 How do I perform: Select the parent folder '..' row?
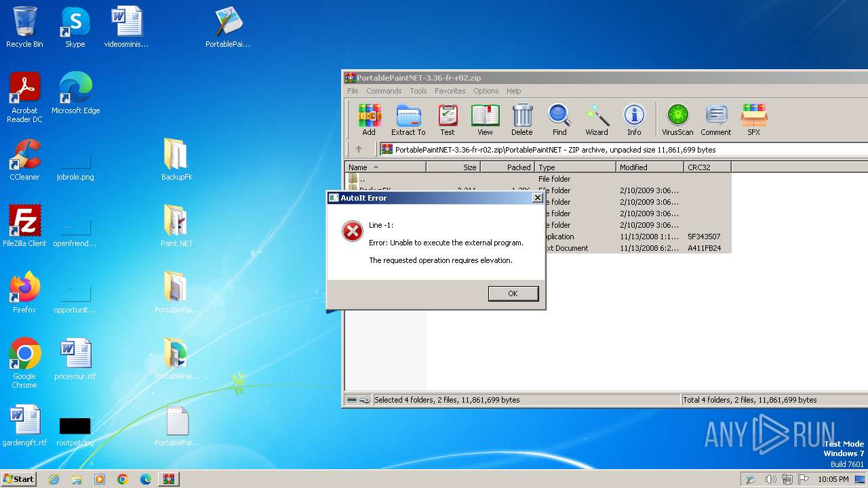coord(538,179)
